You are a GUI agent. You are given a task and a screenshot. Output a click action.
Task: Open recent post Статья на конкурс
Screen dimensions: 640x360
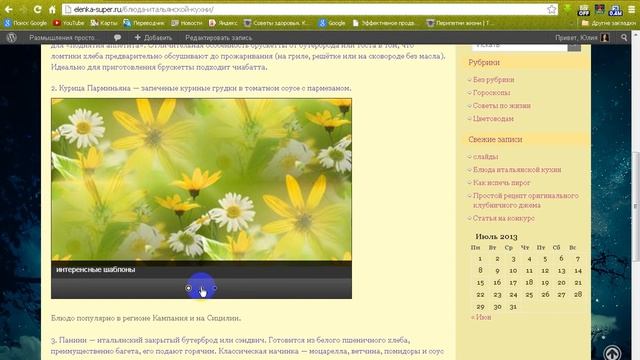coord(504,218)
